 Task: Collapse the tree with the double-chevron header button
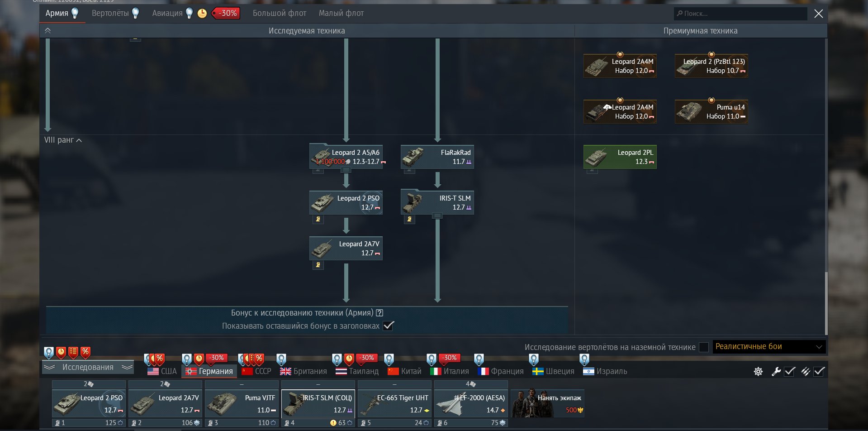[47, 31]
